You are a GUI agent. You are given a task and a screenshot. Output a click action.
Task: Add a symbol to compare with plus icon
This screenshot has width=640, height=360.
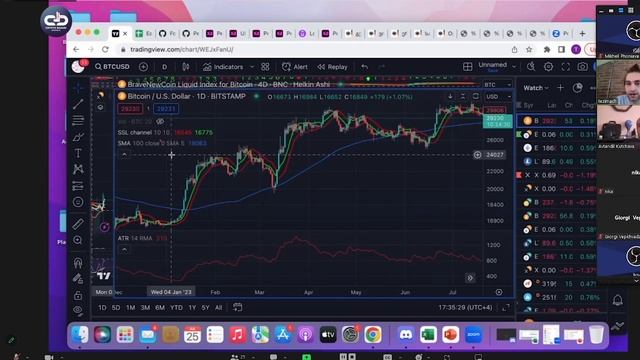tap(143, 67)
